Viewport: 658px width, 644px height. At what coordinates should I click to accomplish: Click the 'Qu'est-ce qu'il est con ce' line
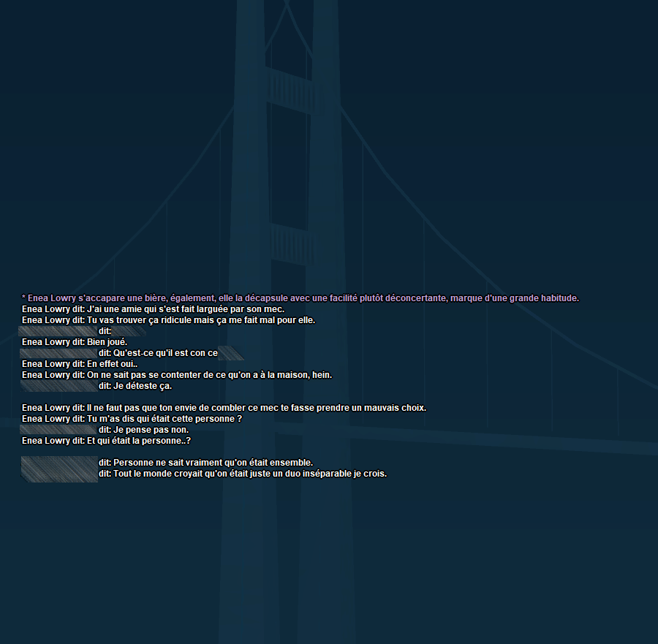(161, 353)
